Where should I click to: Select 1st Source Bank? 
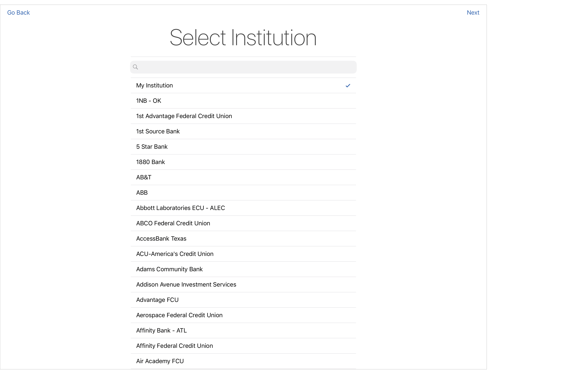coord(158,131)
